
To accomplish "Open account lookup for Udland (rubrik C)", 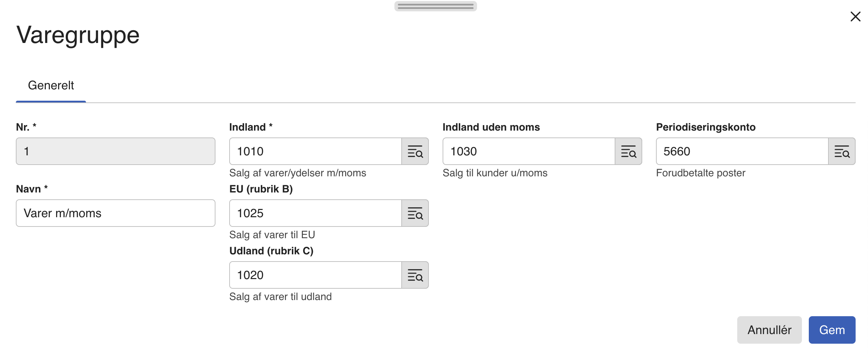I will [x=415, y=275].
